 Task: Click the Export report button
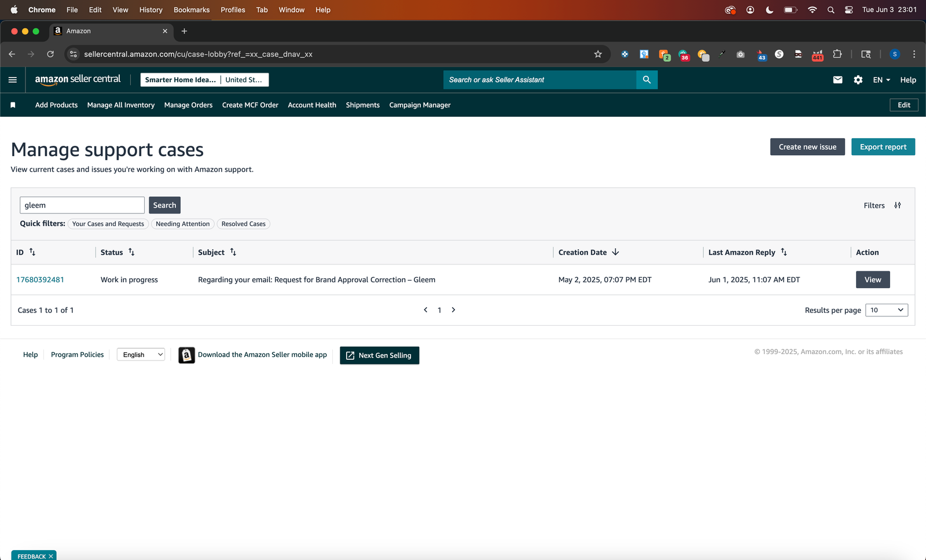coord(883,147)
